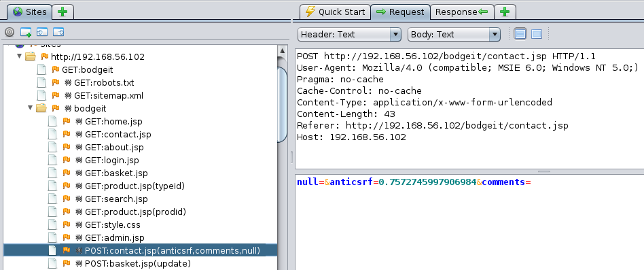The width and height of the screenshot is (644, 270).
Task: Click the spider icon beside GET:basket.jsp
Action: coord(79,173)
